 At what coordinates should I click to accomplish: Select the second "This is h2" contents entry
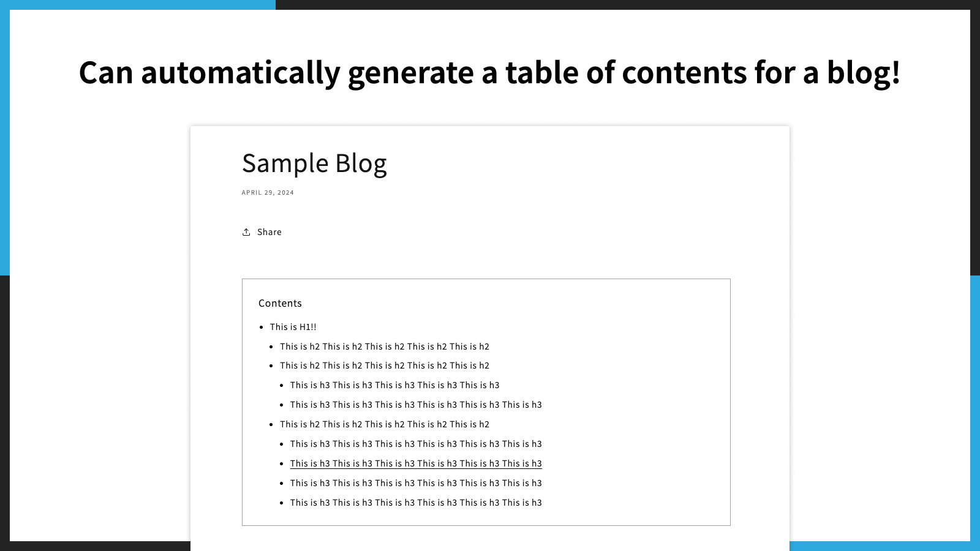(x=384, y=365)
